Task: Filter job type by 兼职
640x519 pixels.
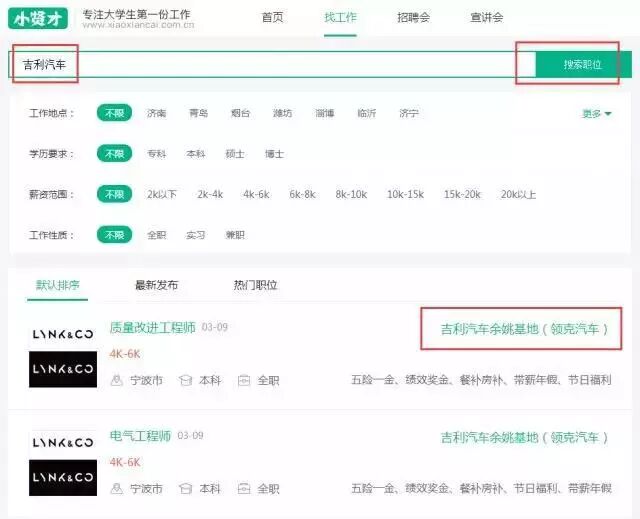Action: [x=235, y=235]
